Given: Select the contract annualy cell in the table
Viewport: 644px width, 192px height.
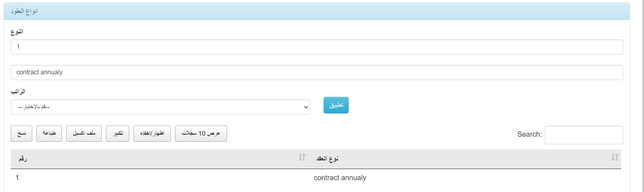Looking at the screenshot, I should pos(340,178).
